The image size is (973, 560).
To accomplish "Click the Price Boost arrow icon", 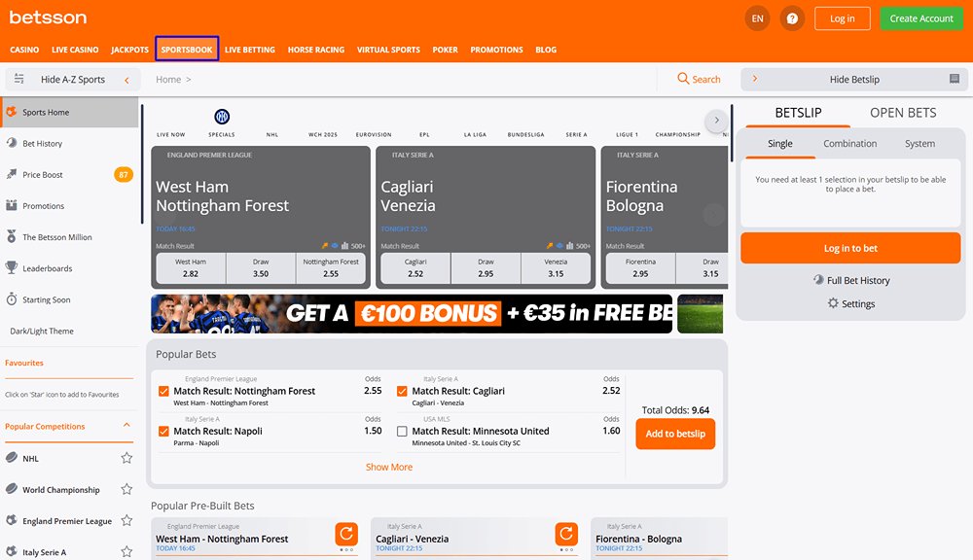I will click(11, 174).
